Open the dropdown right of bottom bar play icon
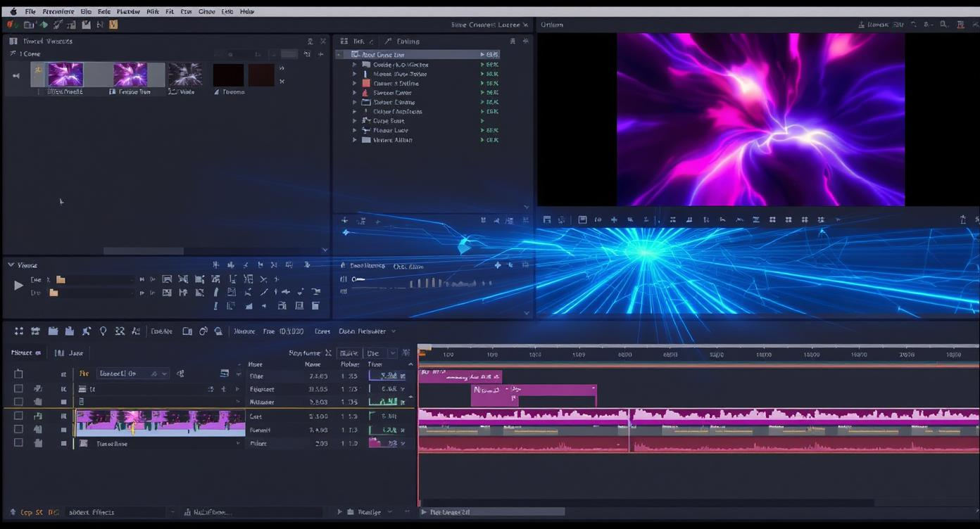Image resolution: width=980 pixels, height=529 pixels. 389,512
